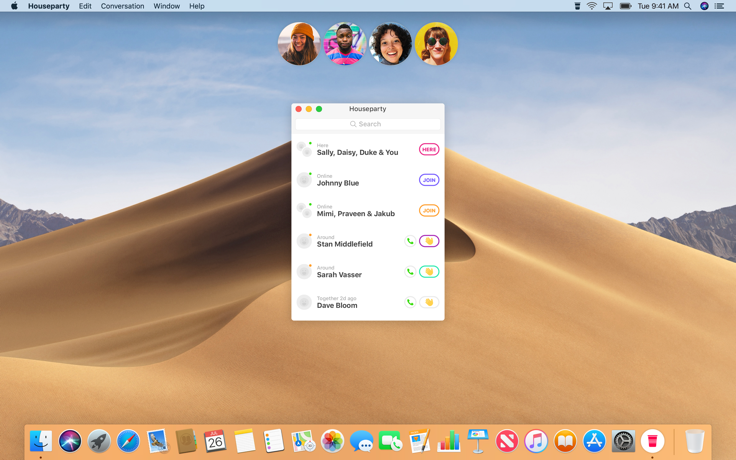Open Messages from the Dock

coord(361,441)
